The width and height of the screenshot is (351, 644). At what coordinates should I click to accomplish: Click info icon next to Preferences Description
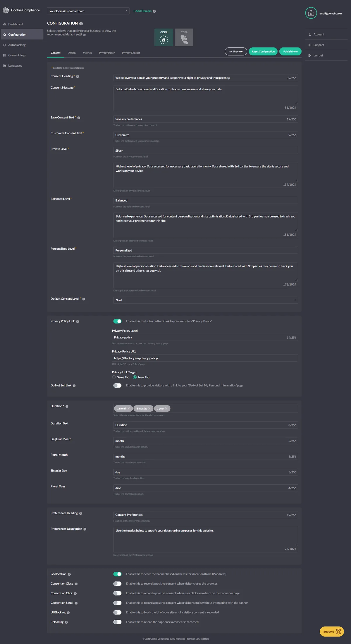85,529
